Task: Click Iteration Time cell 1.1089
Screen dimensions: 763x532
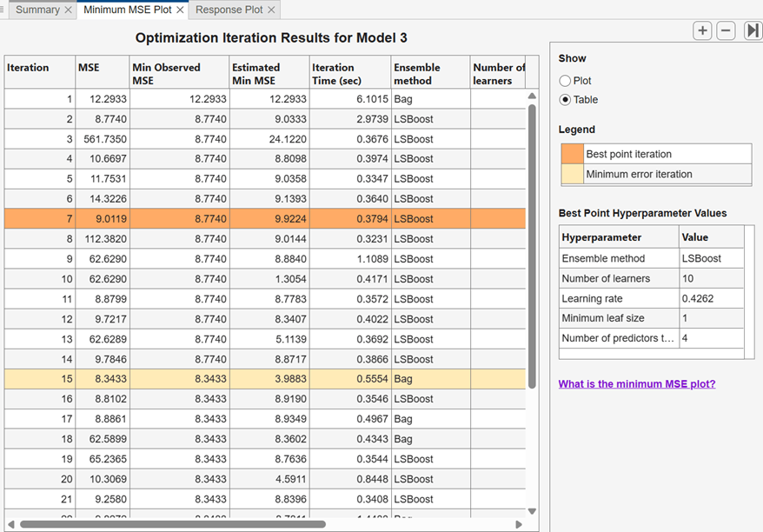Action: [350, 258]
